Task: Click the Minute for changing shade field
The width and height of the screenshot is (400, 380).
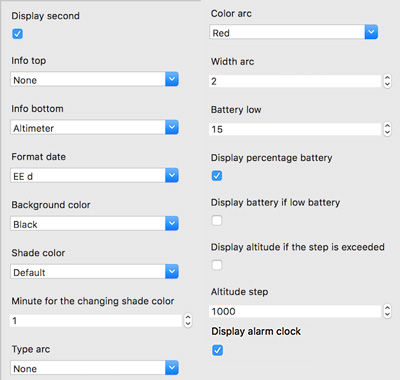Action: coord(96,321)
